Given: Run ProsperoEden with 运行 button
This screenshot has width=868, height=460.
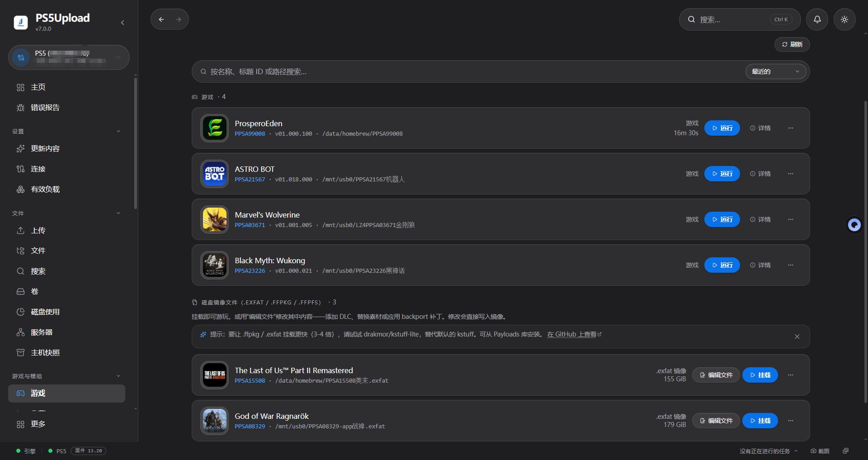Looking at the screenshot, I should tap(722, 128).
